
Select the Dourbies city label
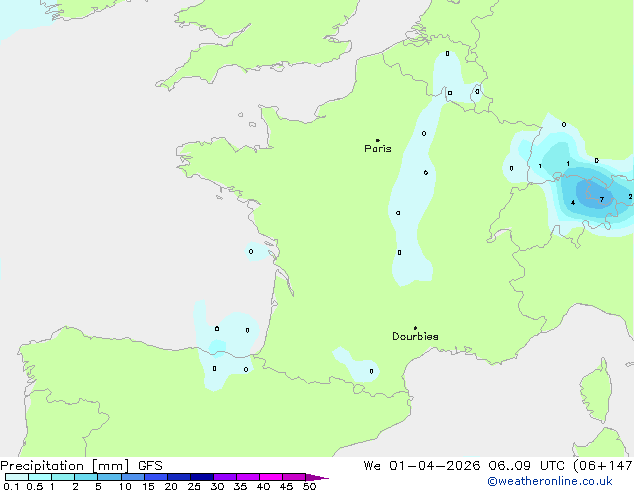tap(415, 336)
